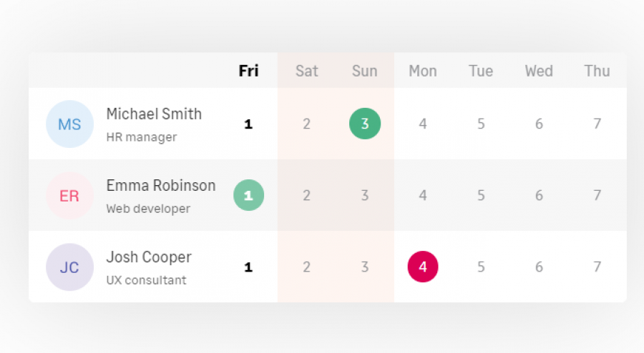Image resolution: width=644 pixels, height=353 pixels.
Task: Select green day 3 for Michael Smith
Action: [365, 124]
